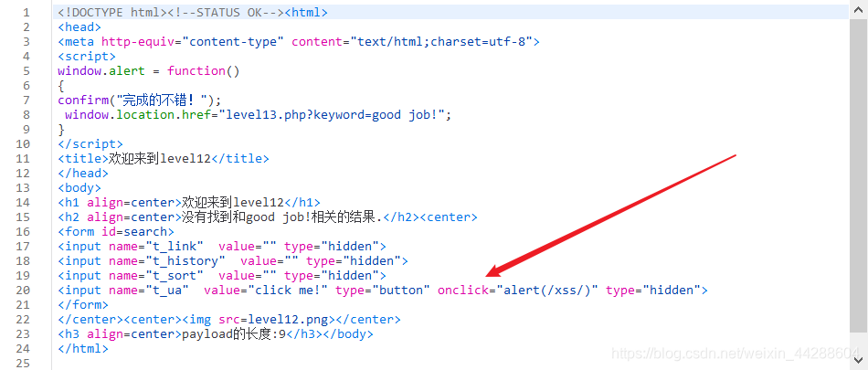Click the <head> opening tag
This screenshot has width=868, height=370.
pyautogui.click(x=79, y=27)
